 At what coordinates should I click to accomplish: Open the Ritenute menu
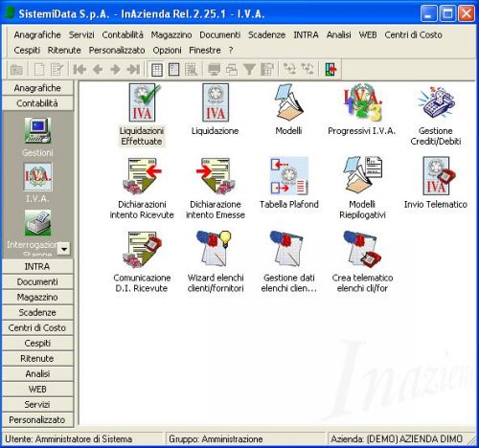point(64,50)
